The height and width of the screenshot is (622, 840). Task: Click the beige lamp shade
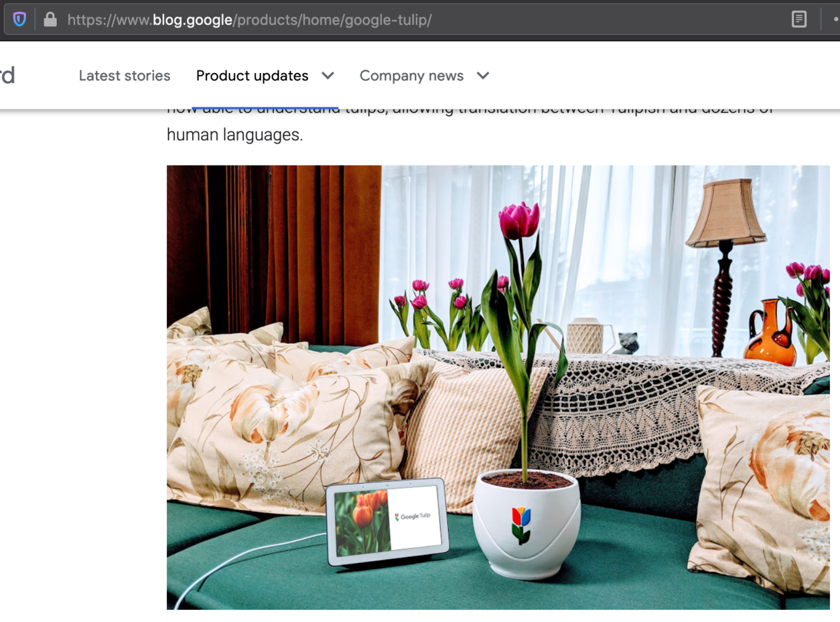pyautogui.click(x=725, y=213)
